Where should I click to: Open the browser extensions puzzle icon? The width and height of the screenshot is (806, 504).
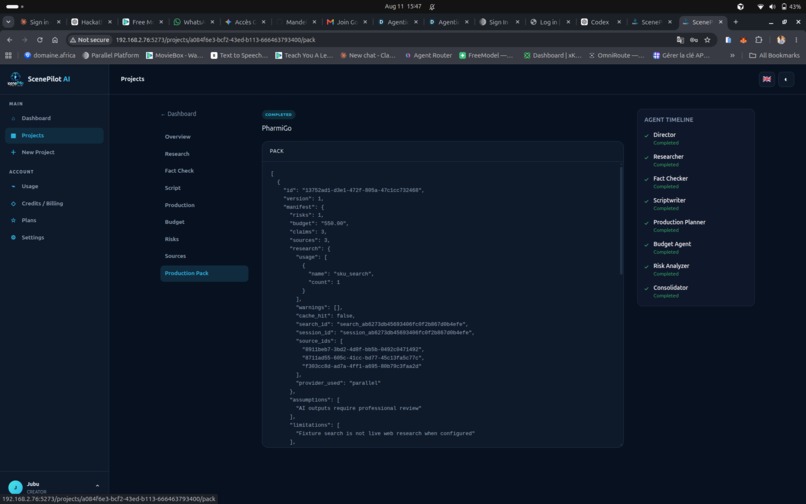[759, 40]
